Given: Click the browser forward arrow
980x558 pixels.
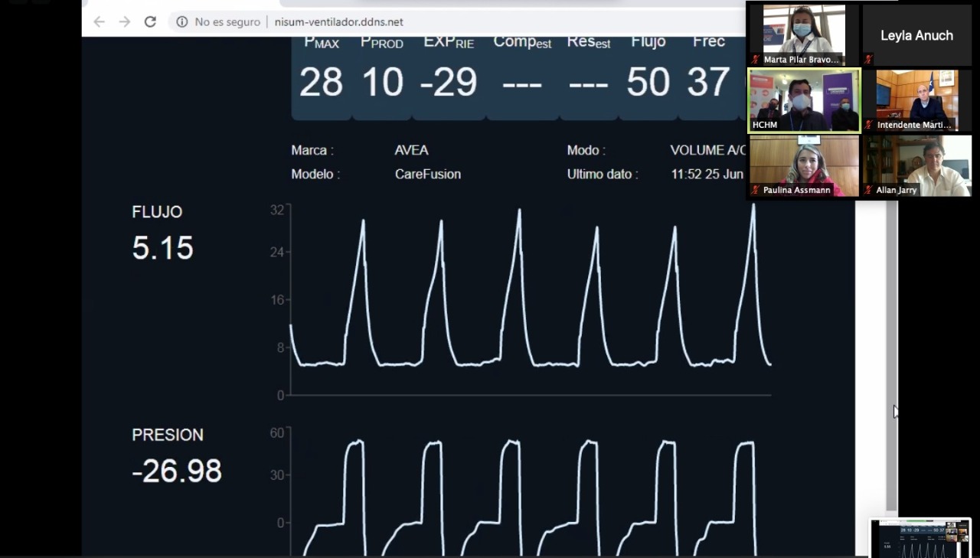Looking at the screenshot, I should tap(125, 22).
